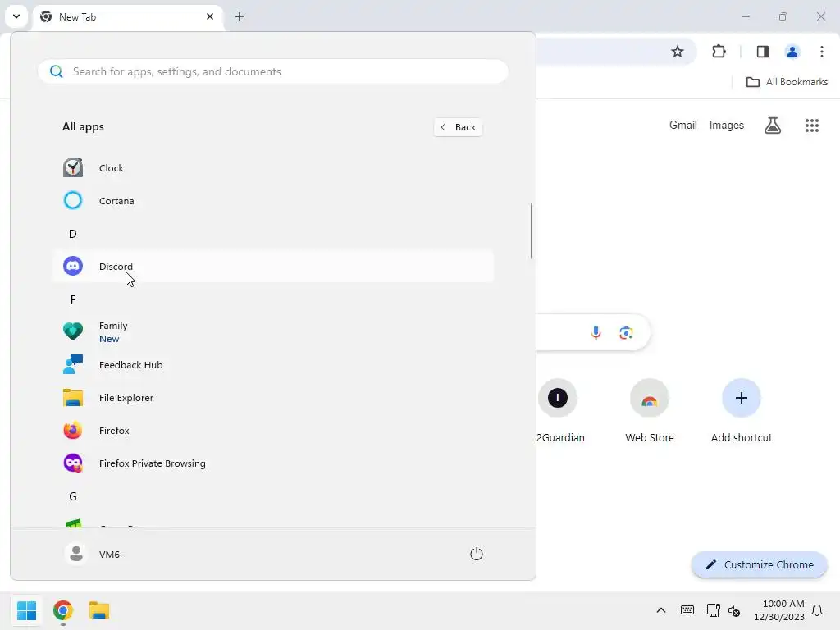This screenshot has width=840, height=630.
Task: Open Chrome Extensions puzzle icon
Action: (719, 52)
